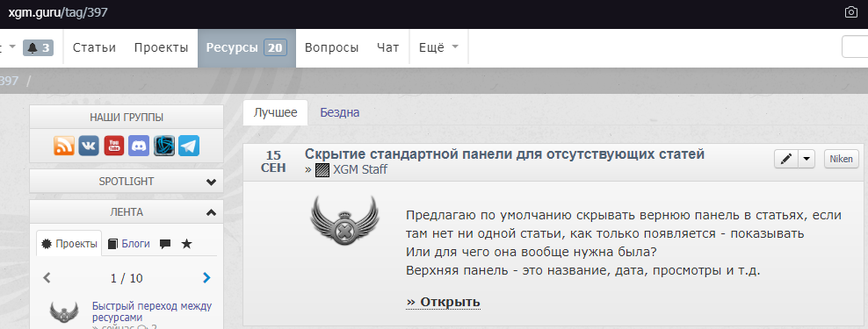This screenshot has height=329, width=868.
Task: Show the starred feed tab
Action: [x=186, y=244]
